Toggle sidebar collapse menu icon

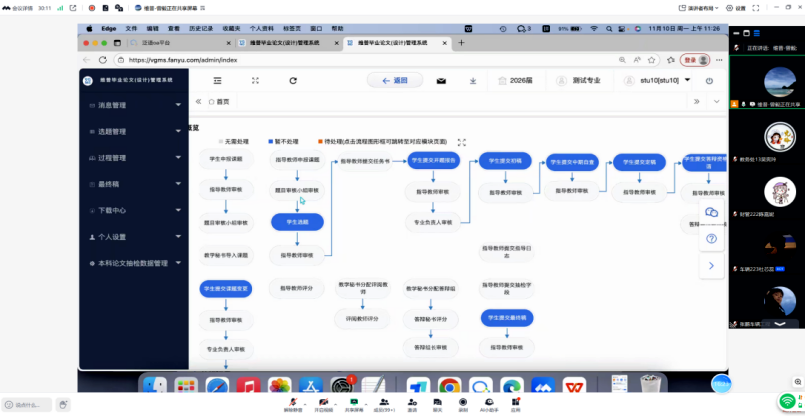pos(218,80)
